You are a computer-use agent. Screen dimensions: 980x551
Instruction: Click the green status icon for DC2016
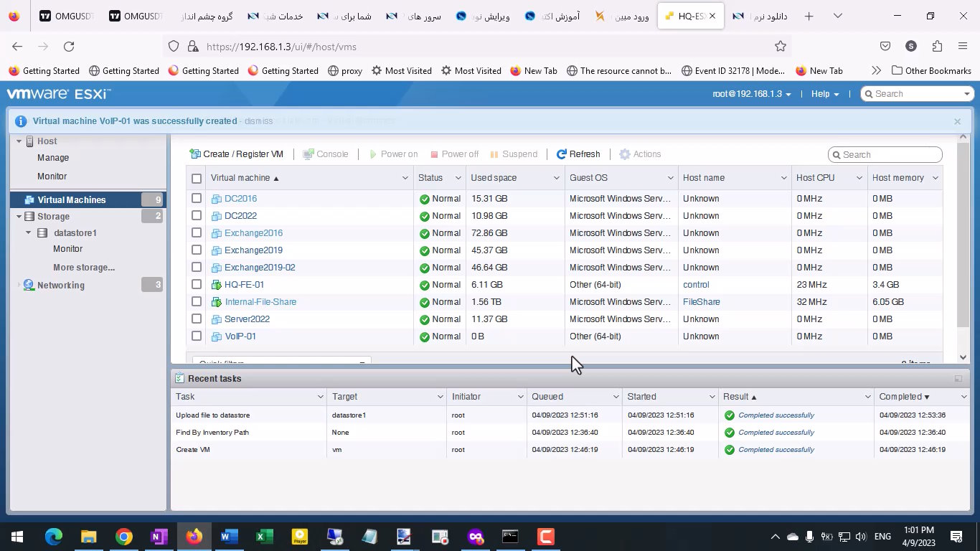[x=425, y=199]
